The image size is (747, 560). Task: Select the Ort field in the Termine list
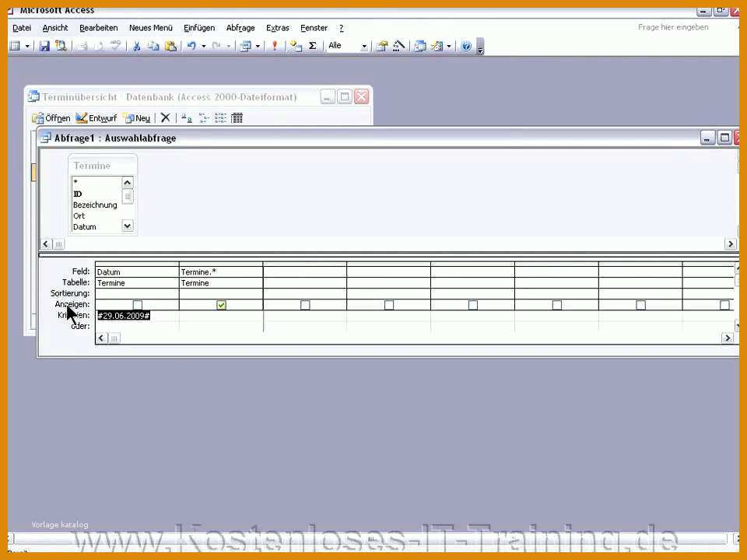click(79, 216)
